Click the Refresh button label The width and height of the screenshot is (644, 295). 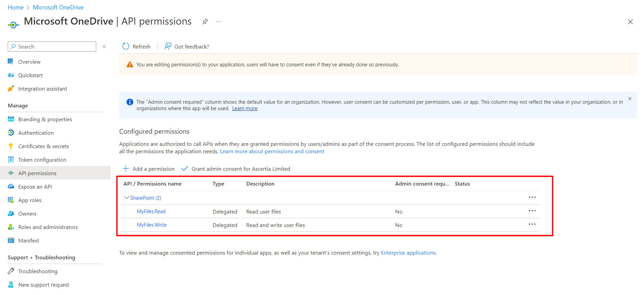tap(141, 46)
